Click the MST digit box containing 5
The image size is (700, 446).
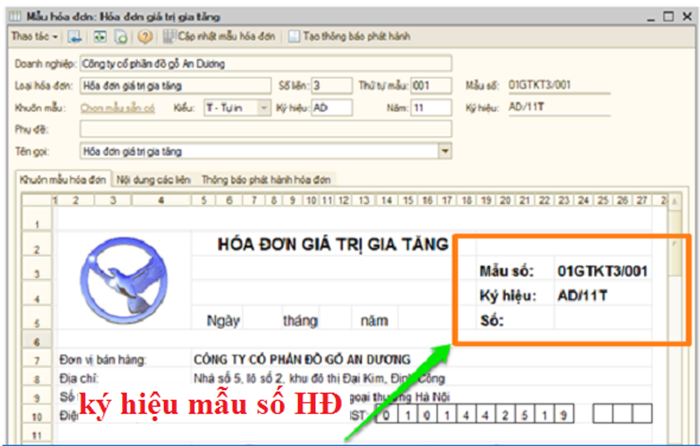point(525,415)
